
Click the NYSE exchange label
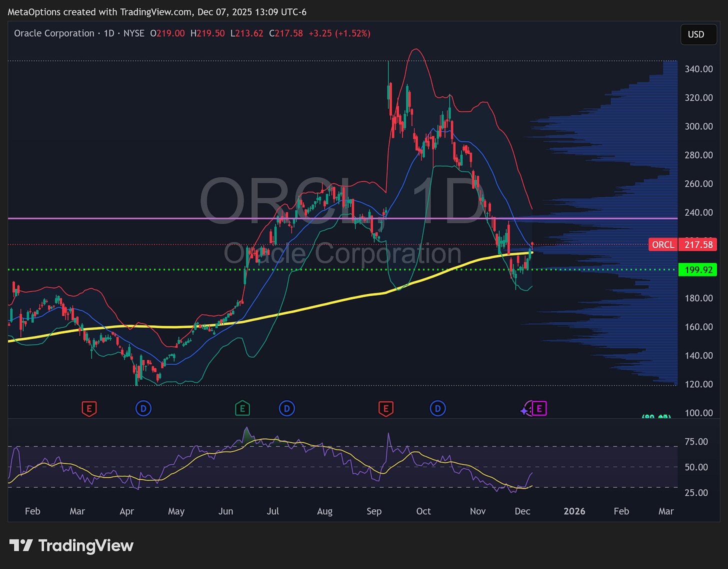(133, 33)
